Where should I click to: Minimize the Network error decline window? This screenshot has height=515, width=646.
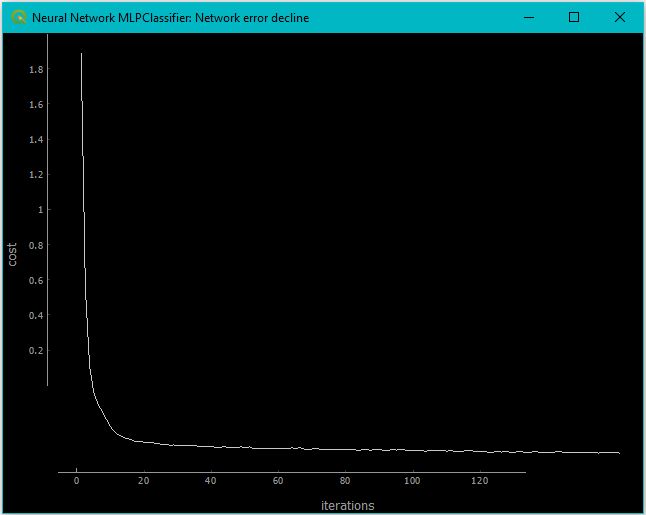[529, 17]
